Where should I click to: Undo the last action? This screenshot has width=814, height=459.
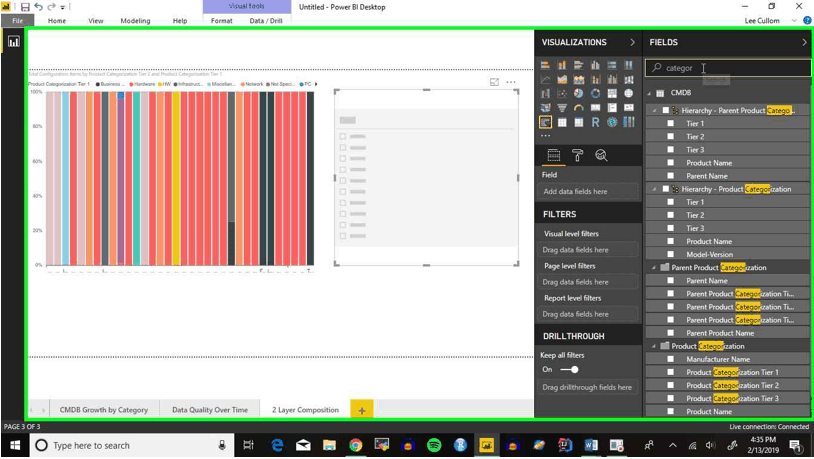coord(38,7)
